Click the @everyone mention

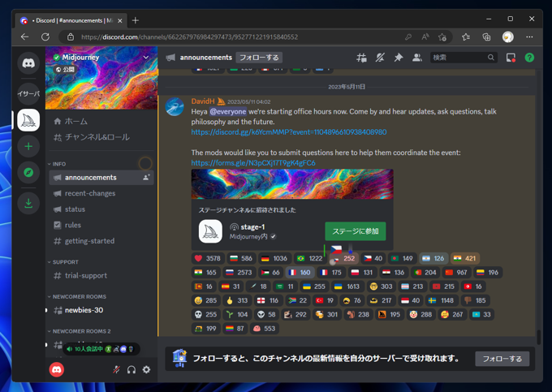[228, 111]
